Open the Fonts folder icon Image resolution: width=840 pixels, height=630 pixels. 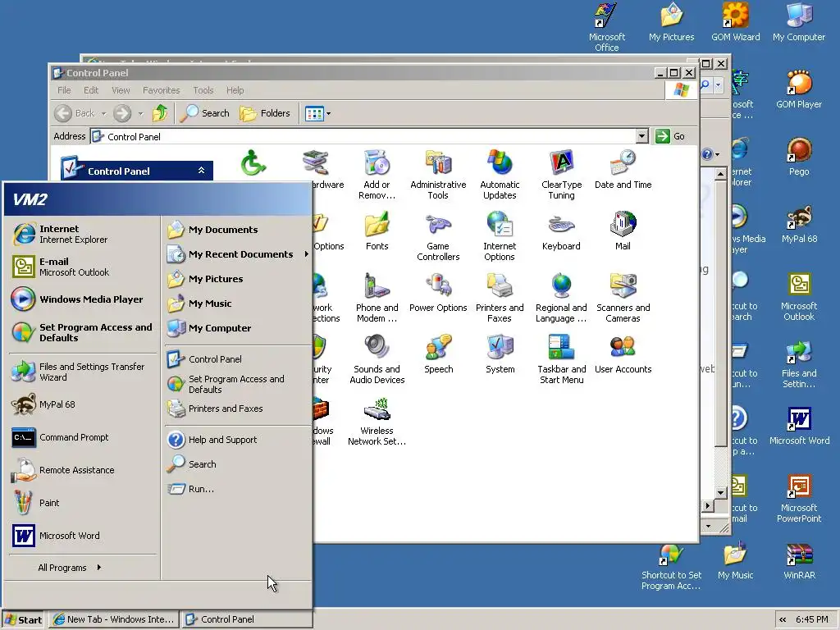(x=377, y=231)
